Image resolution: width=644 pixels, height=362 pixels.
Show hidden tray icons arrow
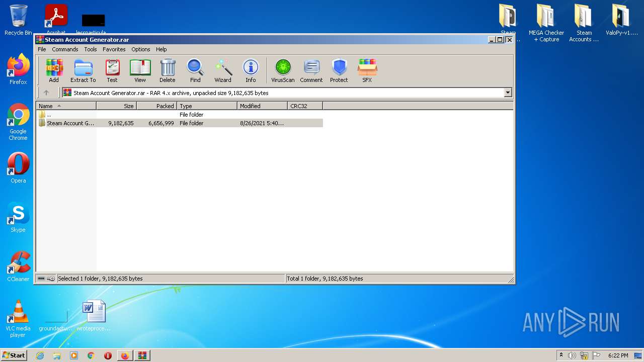(561, 355)
